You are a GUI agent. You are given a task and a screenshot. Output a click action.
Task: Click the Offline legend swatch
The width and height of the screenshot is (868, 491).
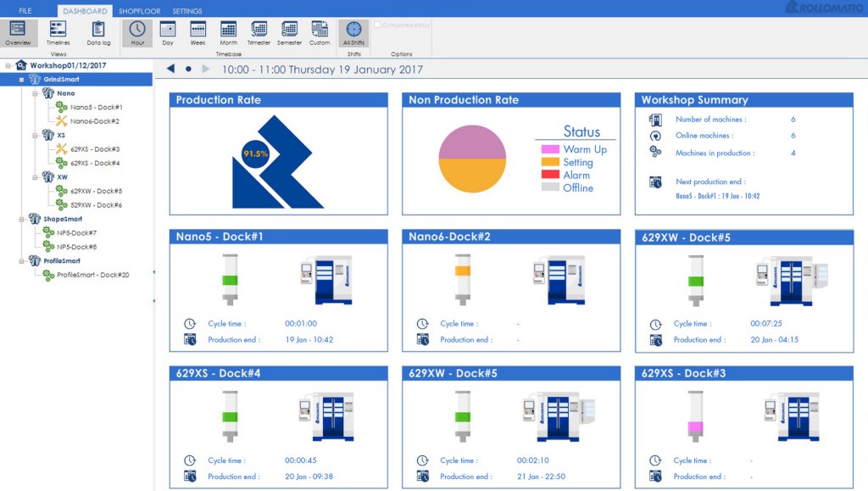pos(550,187)
